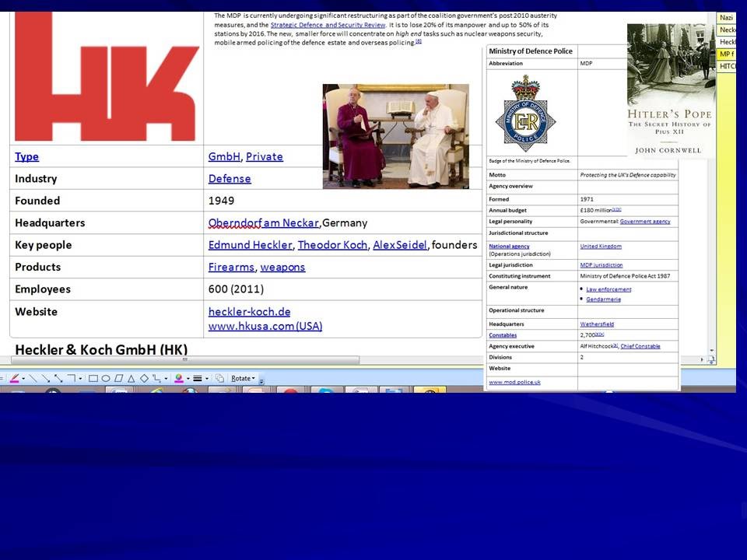Image resolution: width=747 pixels, height=560 pixels.
Task: Open the Government agency link
Action: point(645,222)
